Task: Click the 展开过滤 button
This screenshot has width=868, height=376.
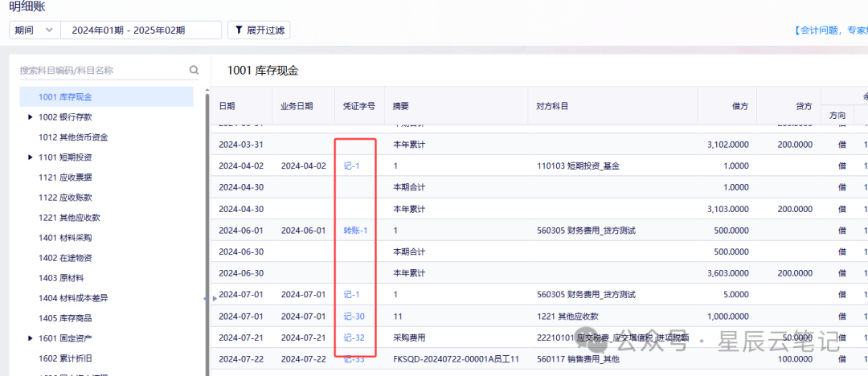Action: point(259,30)
